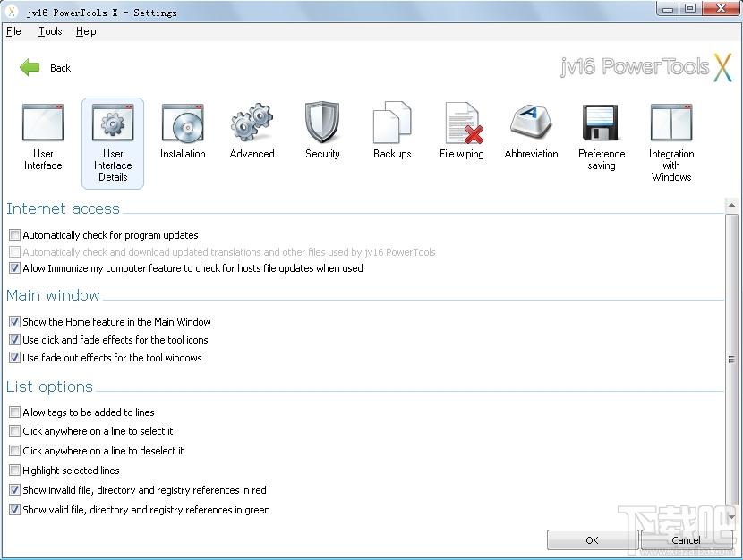The width and height of the screenshot is (743, 560).
Task: Toggle Use click and fade effects for tool icons
Action: pyautogui.click(x=14, y=339)
